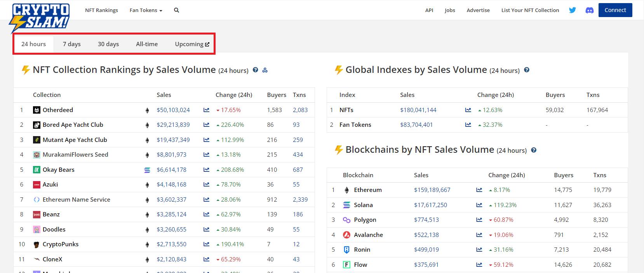This screenshot has width=644, height=273.
Task: Click Ethereum Name Service transactions 2,339
Action: [300, 200]
